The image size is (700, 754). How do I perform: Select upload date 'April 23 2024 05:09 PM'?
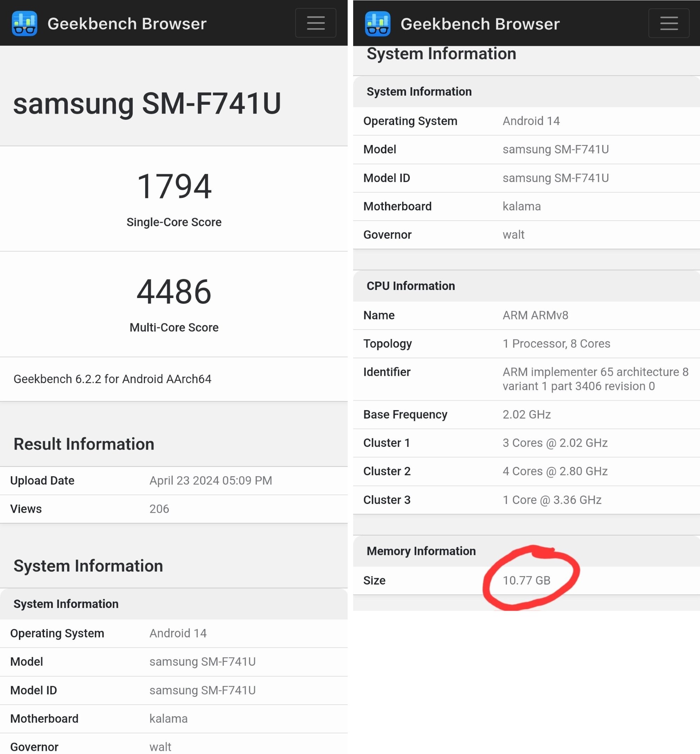[211, 481]
